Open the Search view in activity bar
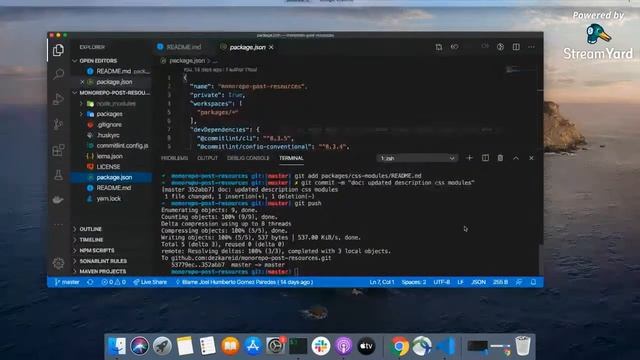The width and height of the screenshot is (640, 360). coord(58,74)
